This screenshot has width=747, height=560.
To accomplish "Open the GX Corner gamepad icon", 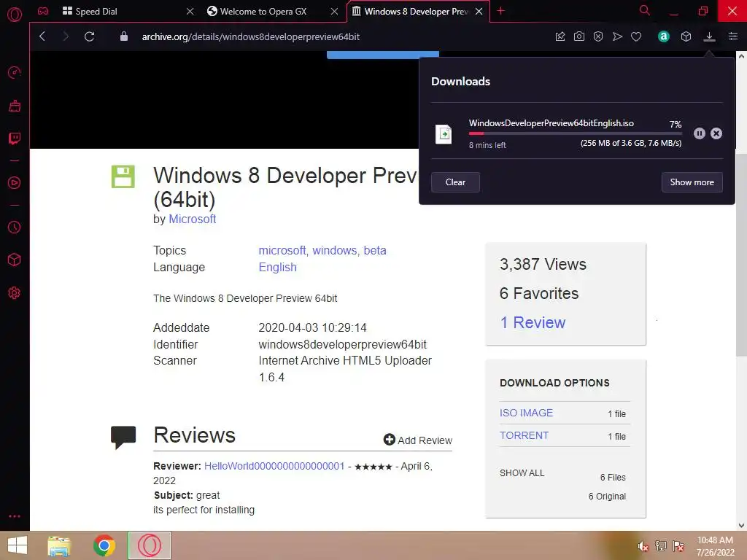I will [43, 11].
